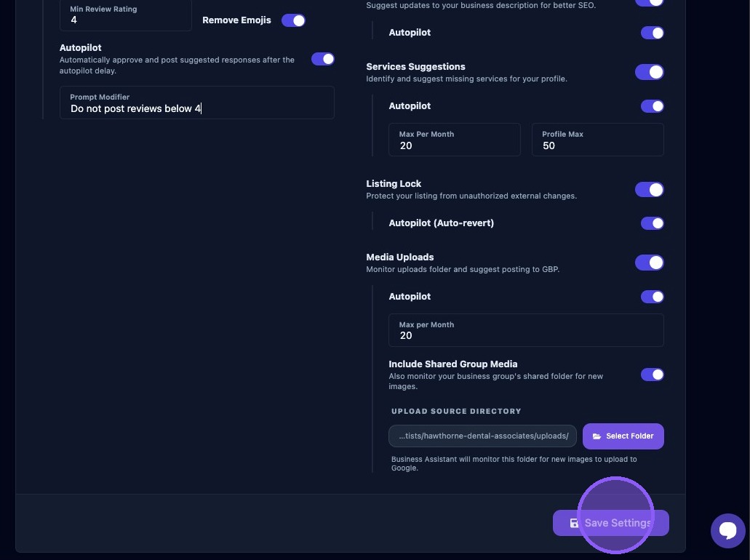Click the Listing Lock heading
This screenshot has width=750, height=560.
coord(394,184)
